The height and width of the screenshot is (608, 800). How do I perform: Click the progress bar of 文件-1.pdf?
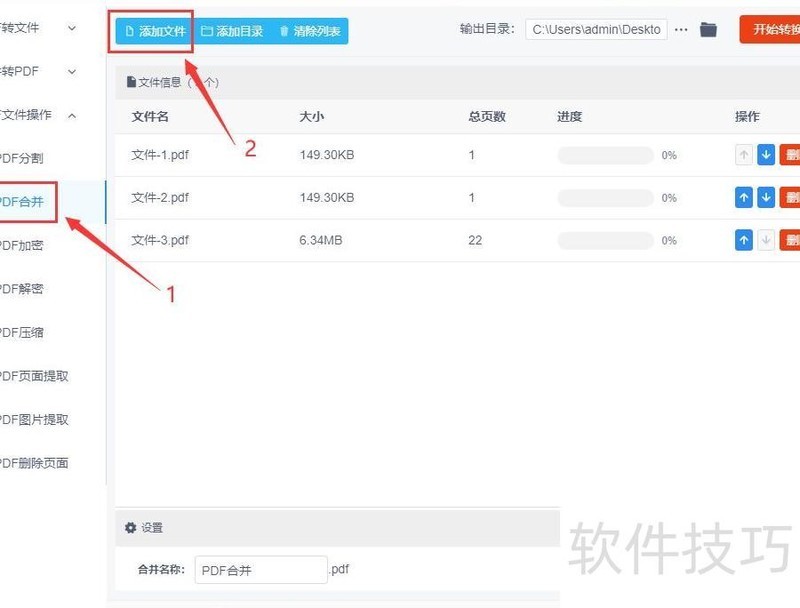click(603, 155)
